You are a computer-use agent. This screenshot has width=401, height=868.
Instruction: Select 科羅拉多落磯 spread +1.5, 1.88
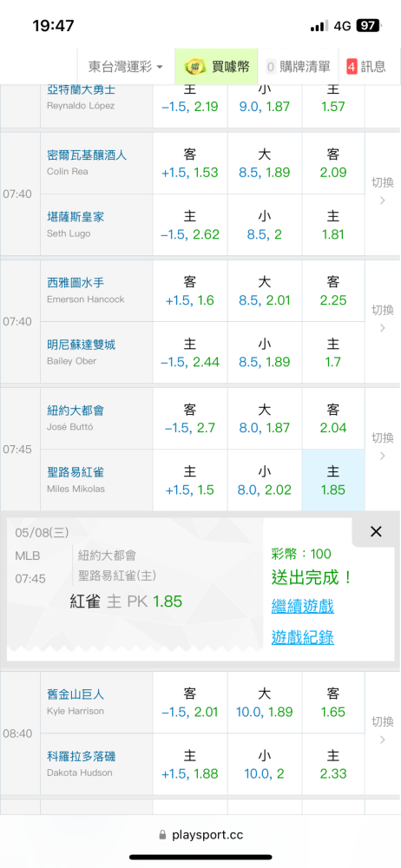tap(190, 764)
